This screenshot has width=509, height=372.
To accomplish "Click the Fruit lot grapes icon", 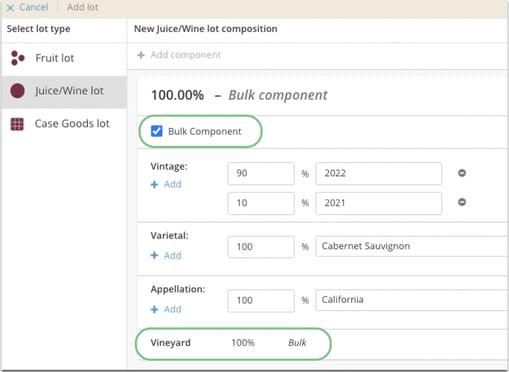I will pos(17,58).
